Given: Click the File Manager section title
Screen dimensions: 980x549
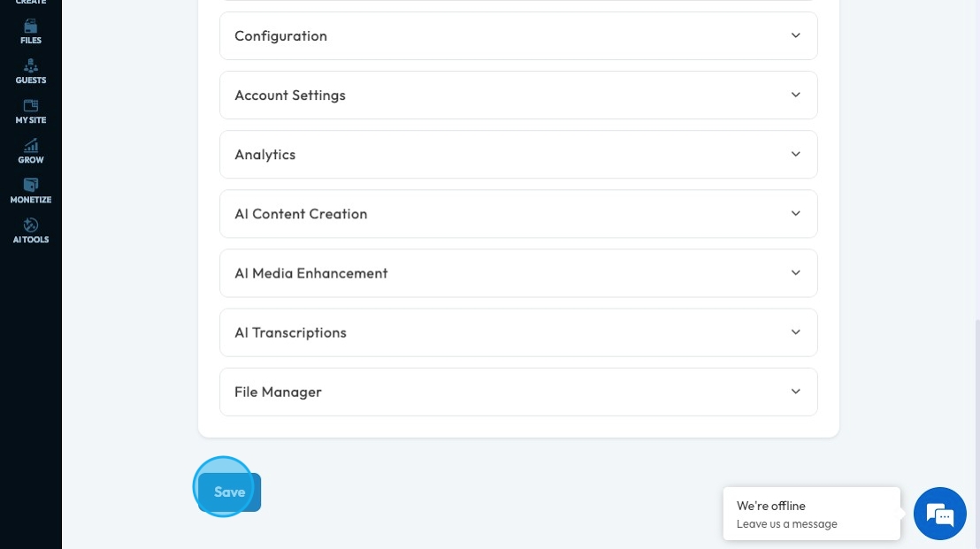Looking at the screenshot, I should 278,392.
